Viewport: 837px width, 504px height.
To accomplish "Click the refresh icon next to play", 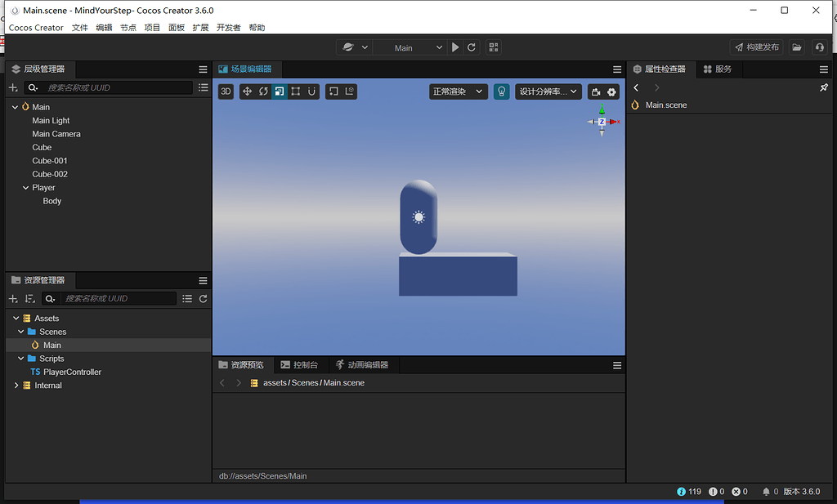I will [472, 47].
